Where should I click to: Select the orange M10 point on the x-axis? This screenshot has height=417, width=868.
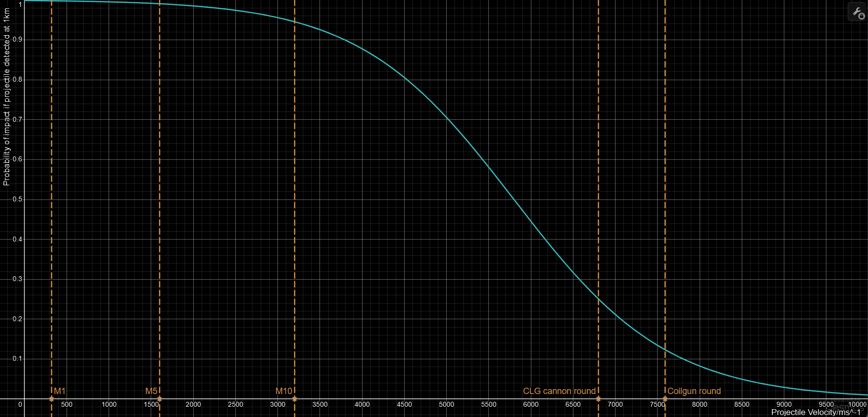(x=295, y=399)
